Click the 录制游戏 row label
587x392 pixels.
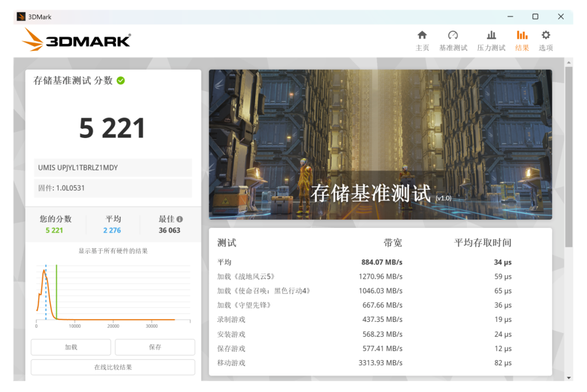point(231,319)
